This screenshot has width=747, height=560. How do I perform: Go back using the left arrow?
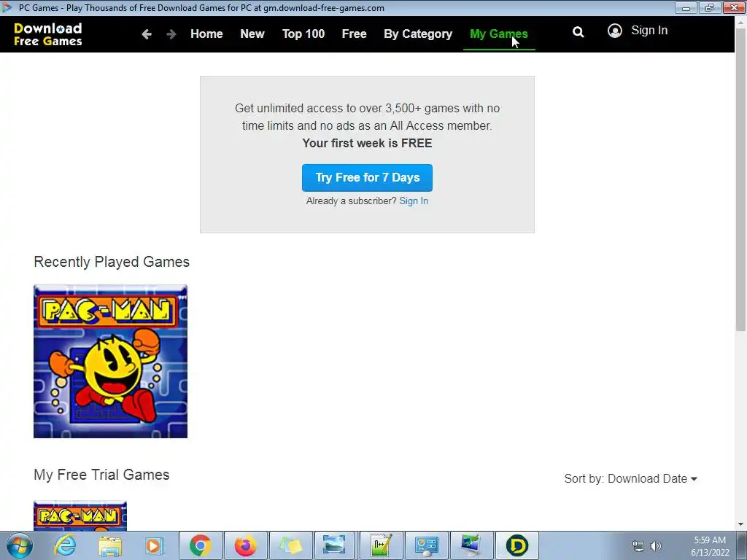click(x=147, y=34)
